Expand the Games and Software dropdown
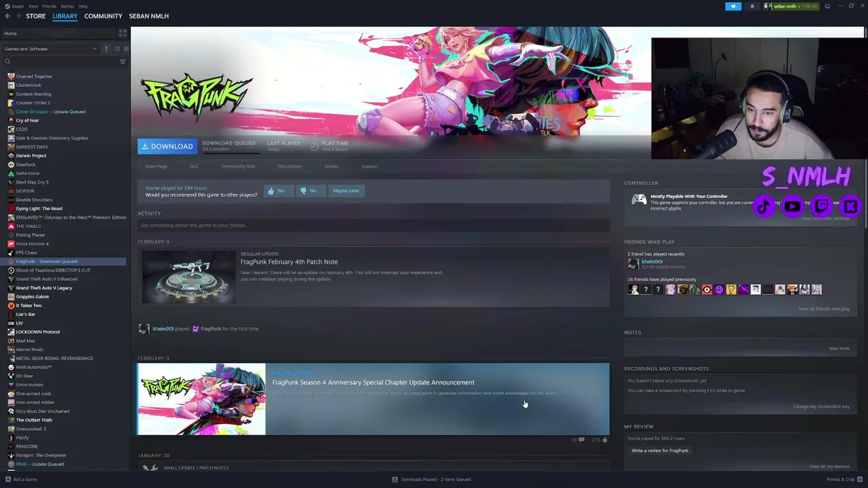The height and width of the screenshot is (488, 868). coord(50,49)
